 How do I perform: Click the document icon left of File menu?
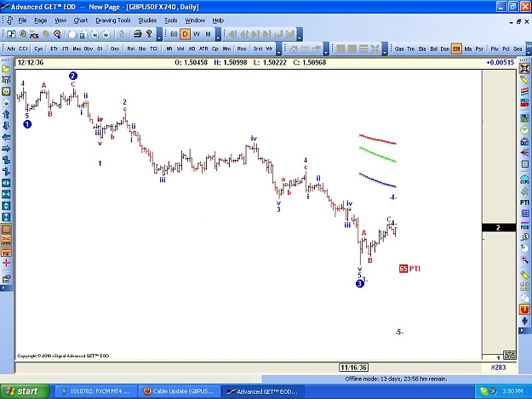click(9, 20)
